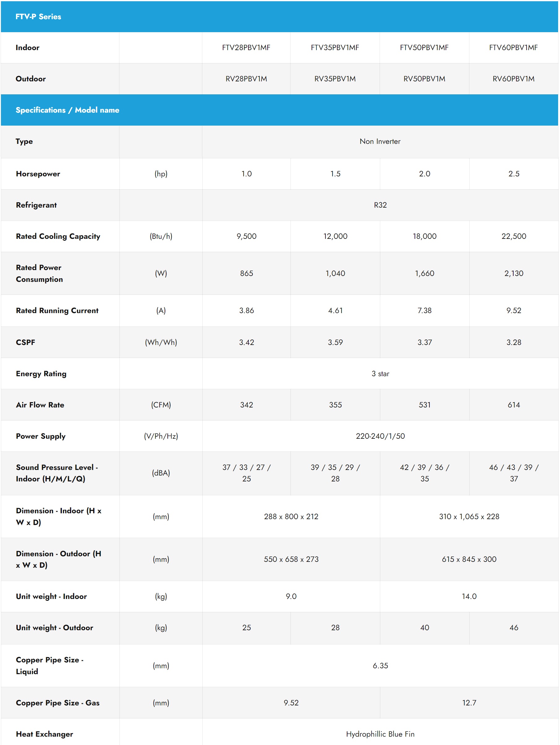
Task: Select the Non Inverter type value
Action: (380, 141)
